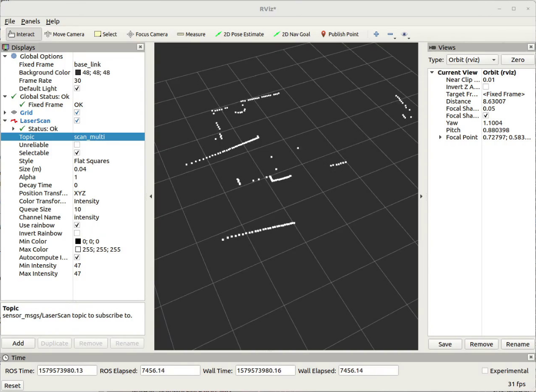Open the Panels menu

30,21
